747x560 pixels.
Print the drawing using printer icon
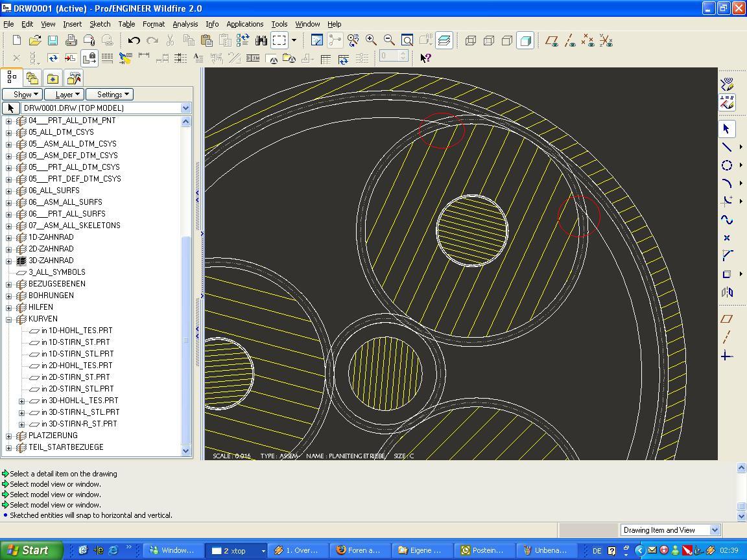71,40
